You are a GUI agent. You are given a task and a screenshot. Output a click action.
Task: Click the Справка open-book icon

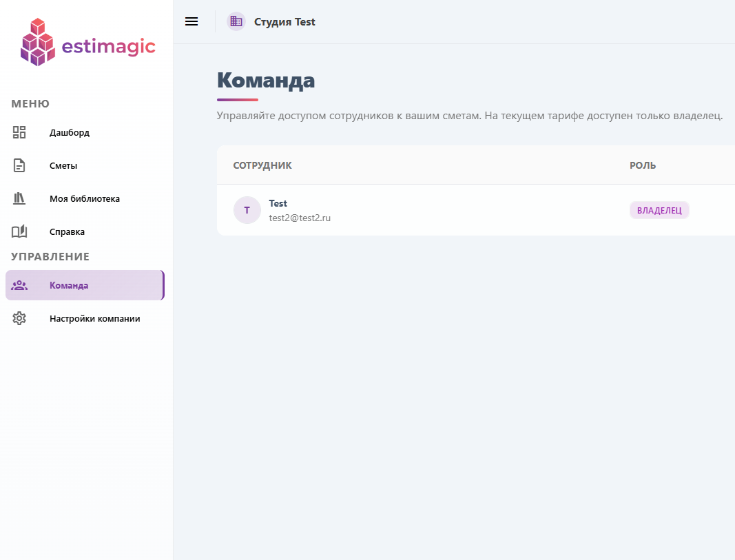pyautogui.click(x=19, y=231)
